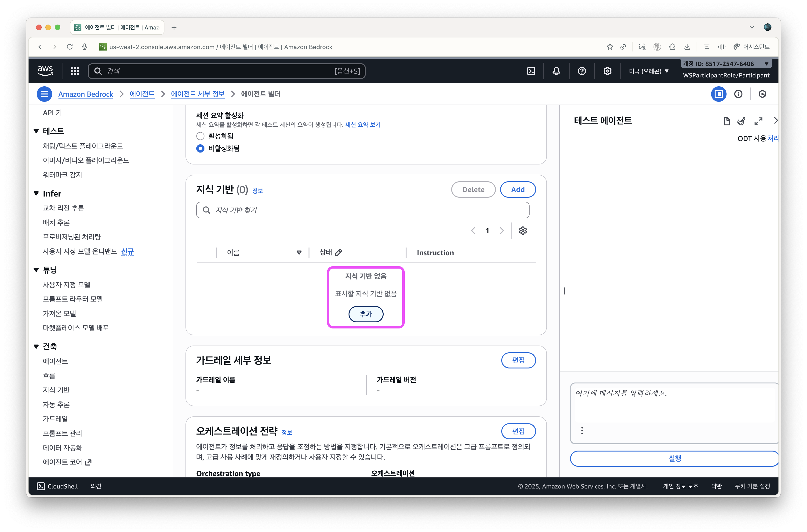This screenshot has height=532, width=807.
Task: Collapse the 튜닝 navigation section
Action: click(x=36, y=270)
